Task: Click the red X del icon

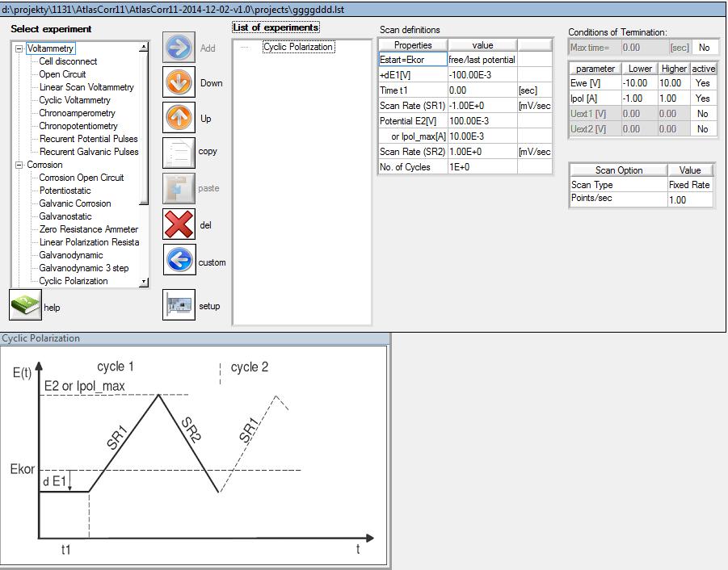Action: tap(179, 224)
